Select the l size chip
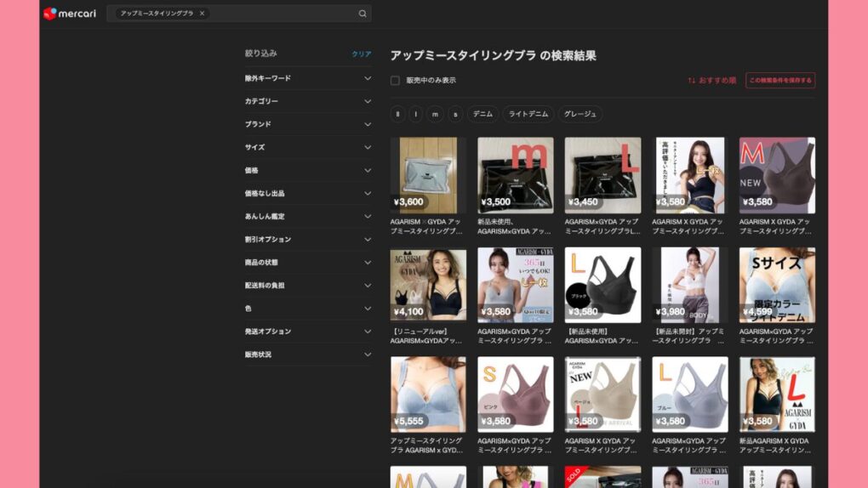868x488 pixels. [x=416, y=114]
